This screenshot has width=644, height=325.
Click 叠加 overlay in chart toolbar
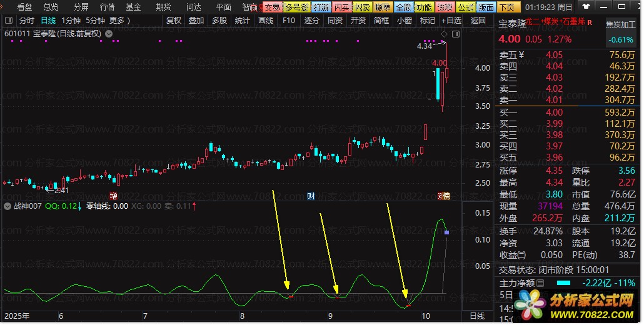coord(196,20)
